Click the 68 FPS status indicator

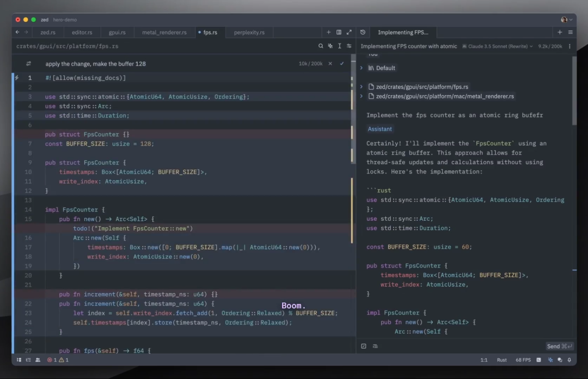click(523, 359)
